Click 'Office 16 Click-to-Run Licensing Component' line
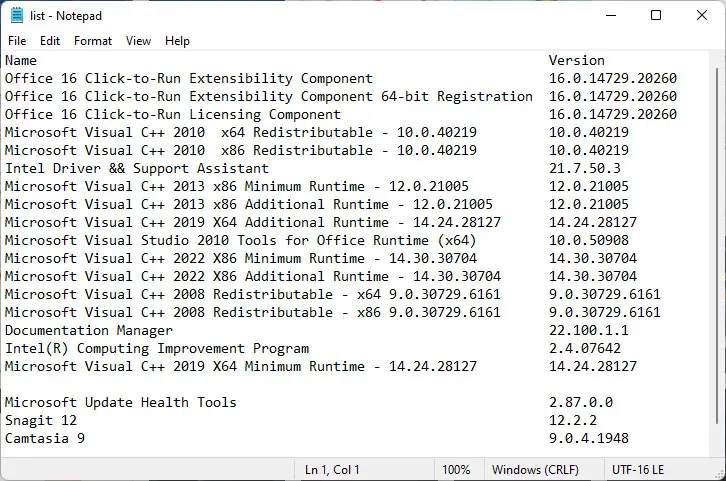This screenshot has width=726, height=481. pos(173,114)
